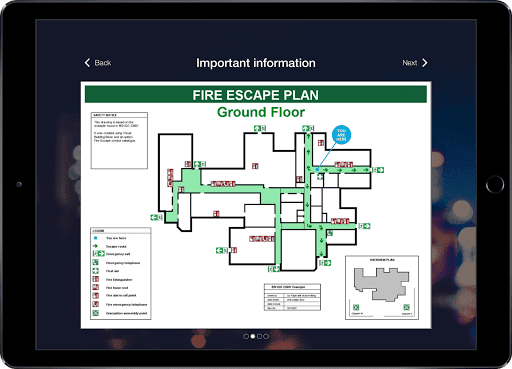
Task: Select the fourth page indicator dot
Action: click(266, 336)
